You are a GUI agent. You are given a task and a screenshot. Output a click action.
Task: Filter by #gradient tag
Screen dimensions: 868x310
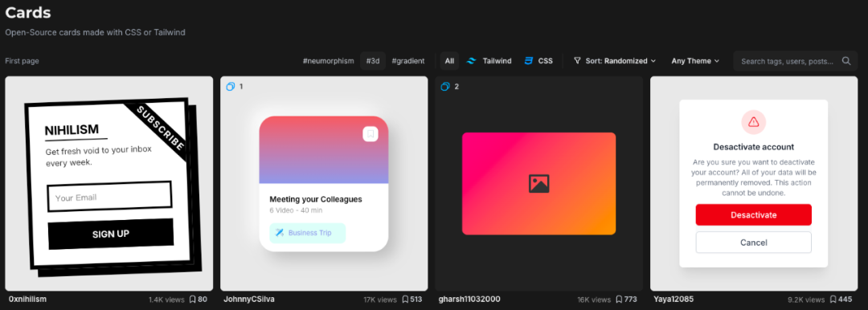point(408,61)
